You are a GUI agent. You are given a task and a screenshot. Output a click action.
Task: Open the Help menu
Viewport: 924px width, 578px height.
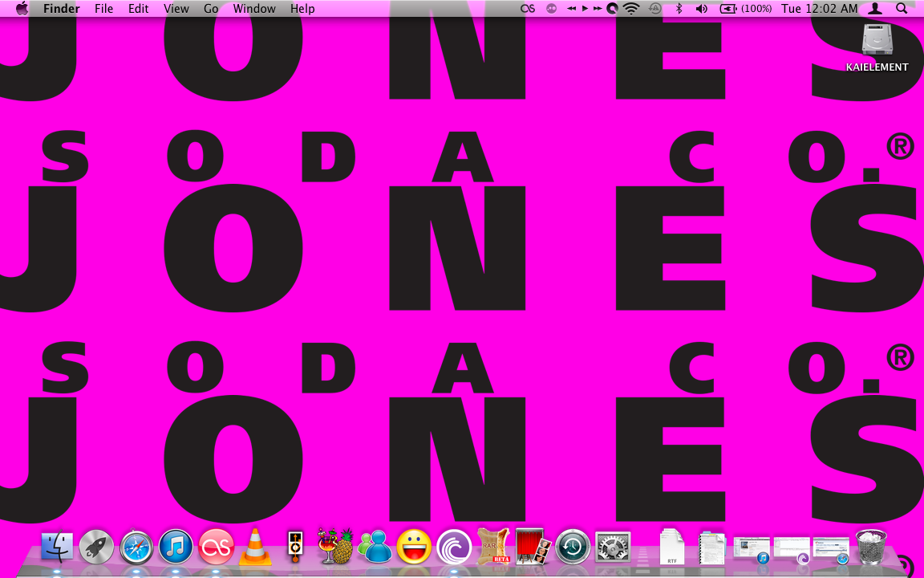[x=302, y=8]
